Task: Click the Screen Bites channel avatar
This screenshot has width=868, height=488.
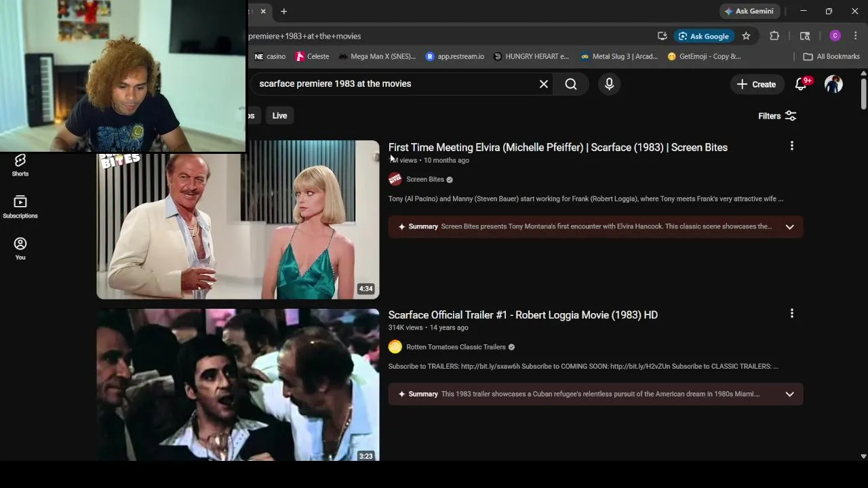Action: 395,180
